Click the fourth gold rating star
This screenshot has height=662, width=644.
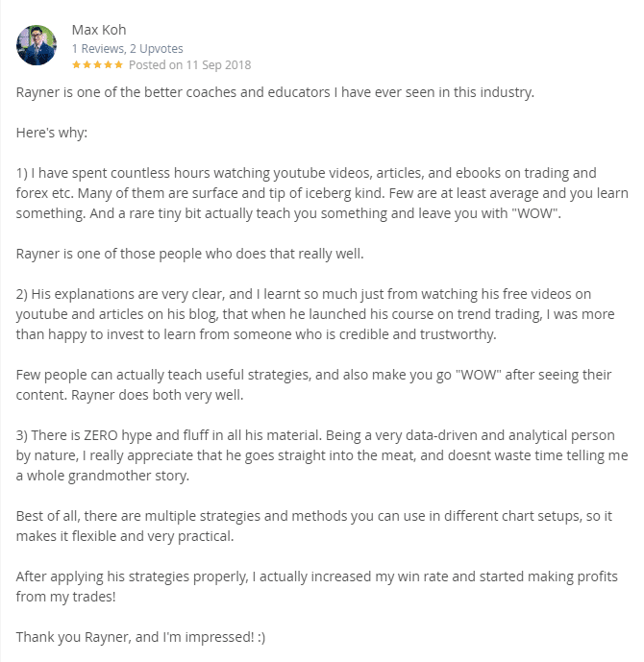tap(108, 64)
